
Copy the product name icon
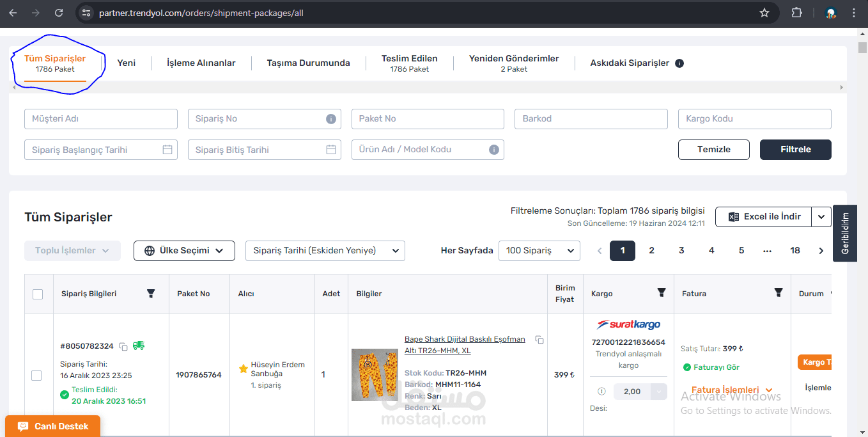click(539, 340)
